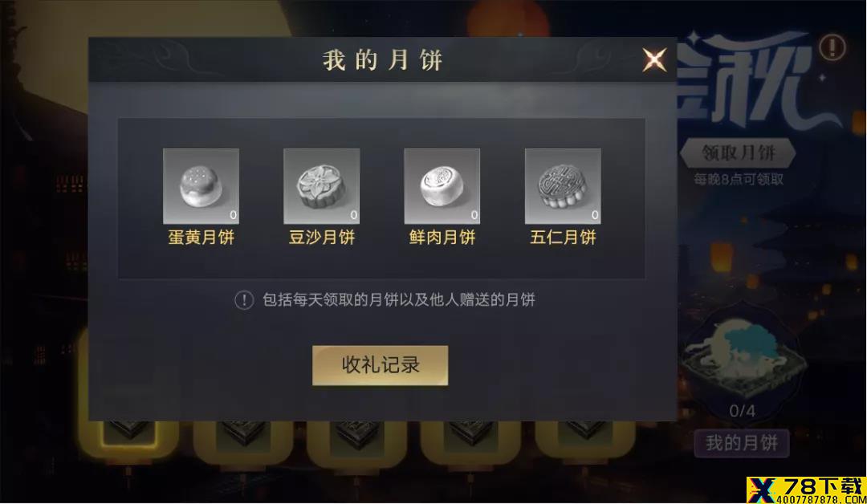Select the 豆沙月饼 mooncake icon
The width and height of the screenshot is (867, 504).
pos(321,185)
